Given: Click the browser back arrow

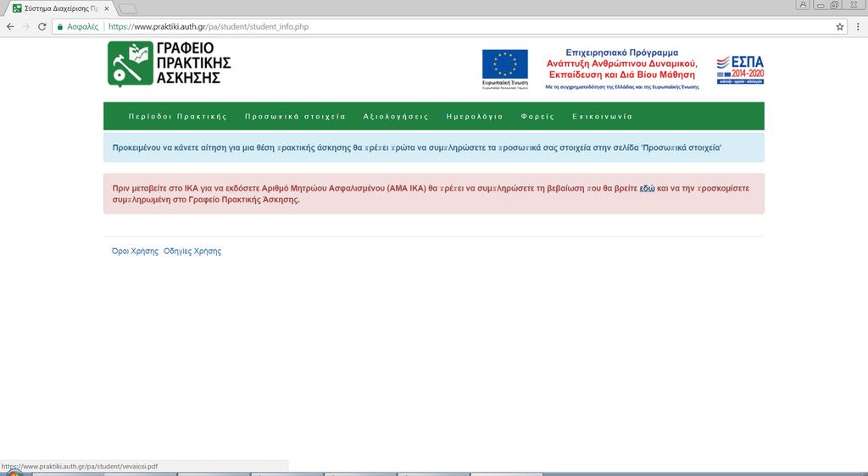Looking at the screenshot, I should coord(10,26).
